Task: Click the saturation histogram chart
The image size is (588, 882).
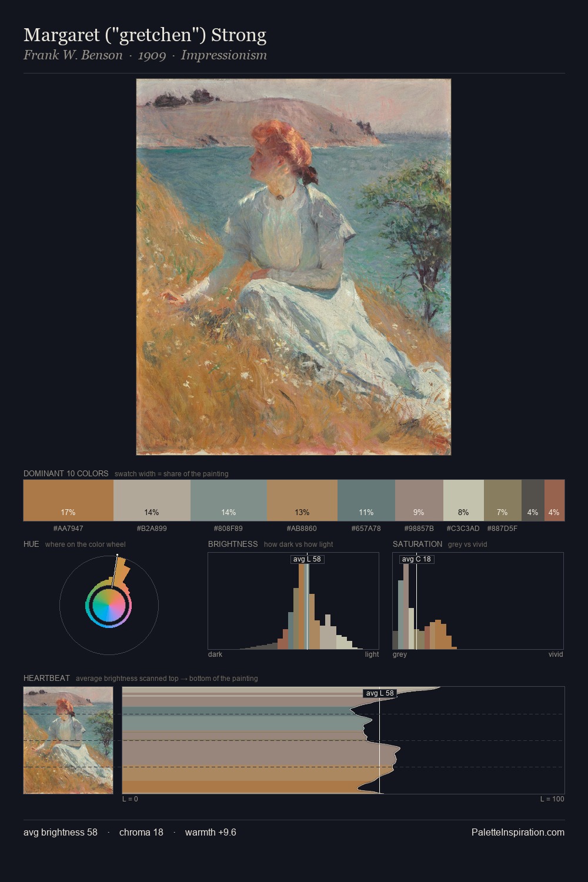Action: pos(478,601)
